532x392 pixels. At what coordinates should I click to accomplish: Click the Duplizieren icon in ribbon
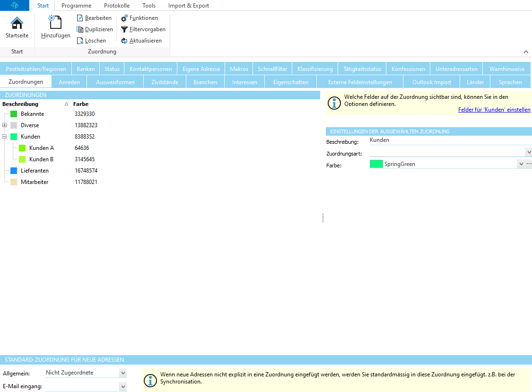[80, 29]
